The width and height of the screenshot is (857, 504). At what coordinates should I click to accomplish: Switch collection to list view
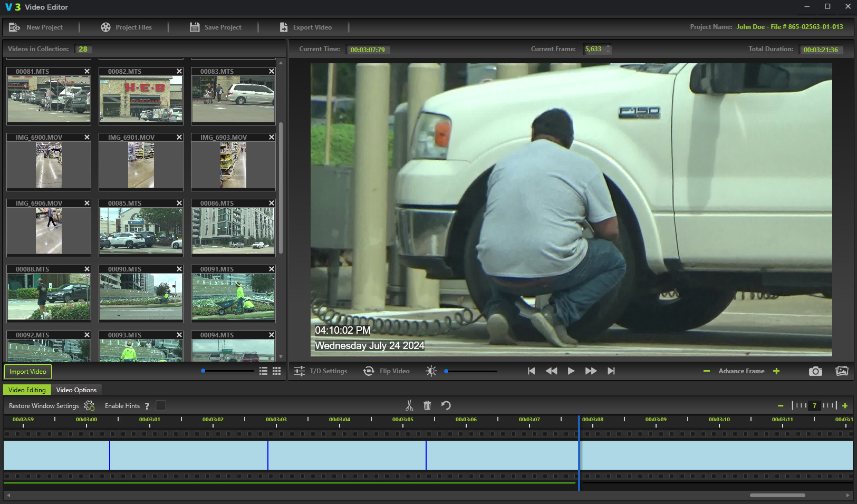[263, 371]
